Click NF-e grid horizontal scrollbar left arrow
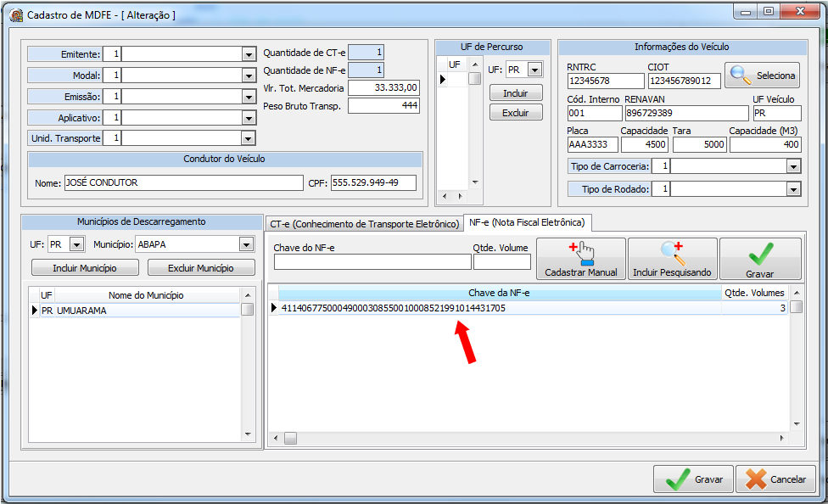Screen dimensions: 828x504 [x=276, y=438]
